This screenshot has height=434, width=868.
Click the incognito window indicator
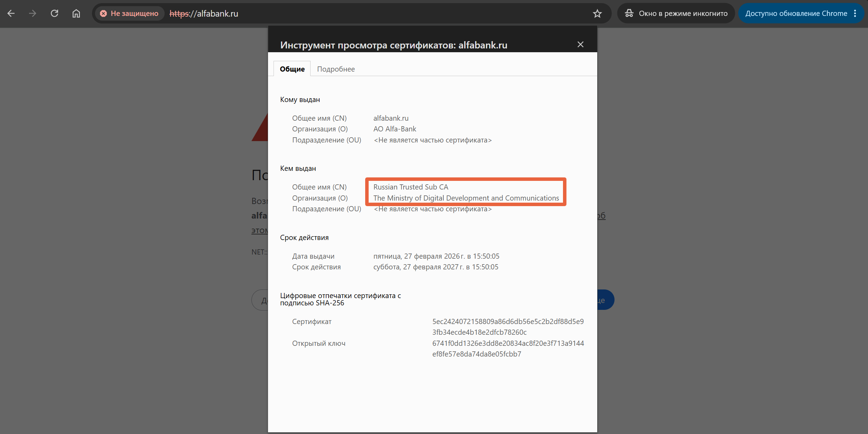pos(676,13)
